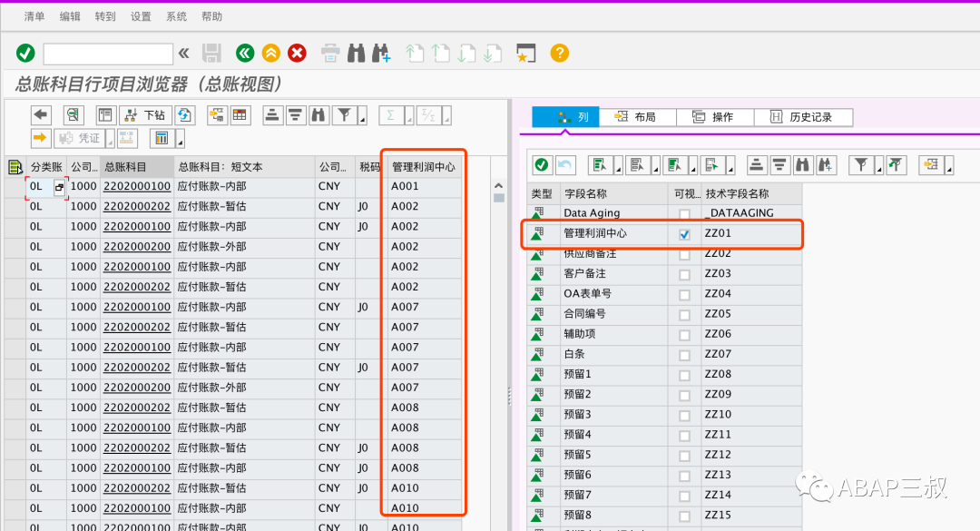
Task: Click the select-all icon at grid top-left corner
Action: (15, 167)
